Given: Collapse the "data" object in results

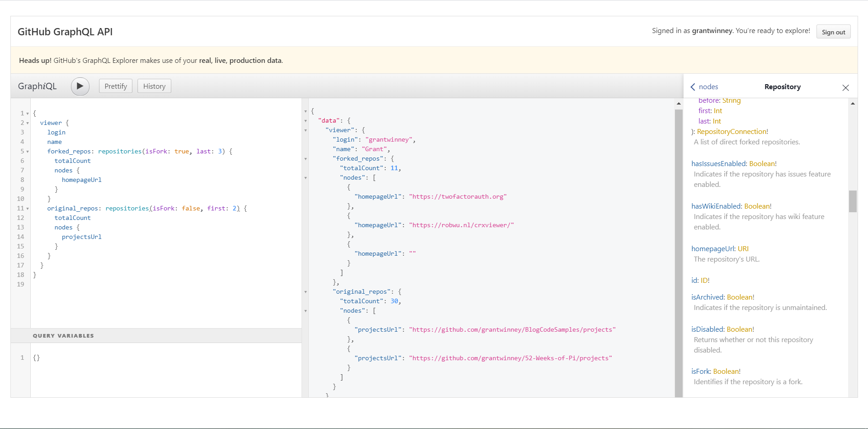Looking at the screenshot, I should [306, 121].
